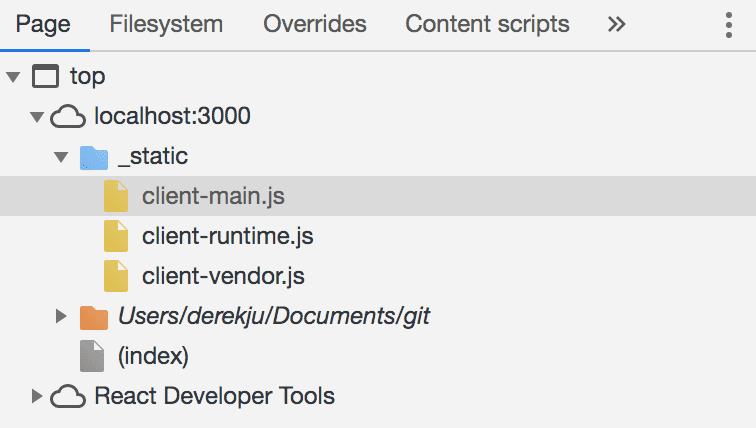This screenshot has height=428, width=756.
Task: Click the client-runtime.js yellow file icon
Action: (x=116, y=236)
